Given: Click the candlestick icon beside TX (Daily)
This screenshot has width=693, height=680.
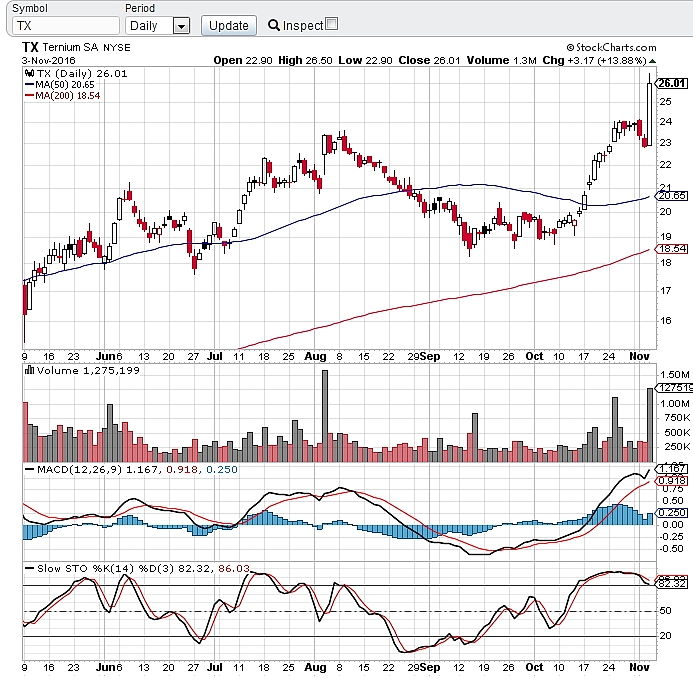Looking at the screenshot, I should [30, 73].
